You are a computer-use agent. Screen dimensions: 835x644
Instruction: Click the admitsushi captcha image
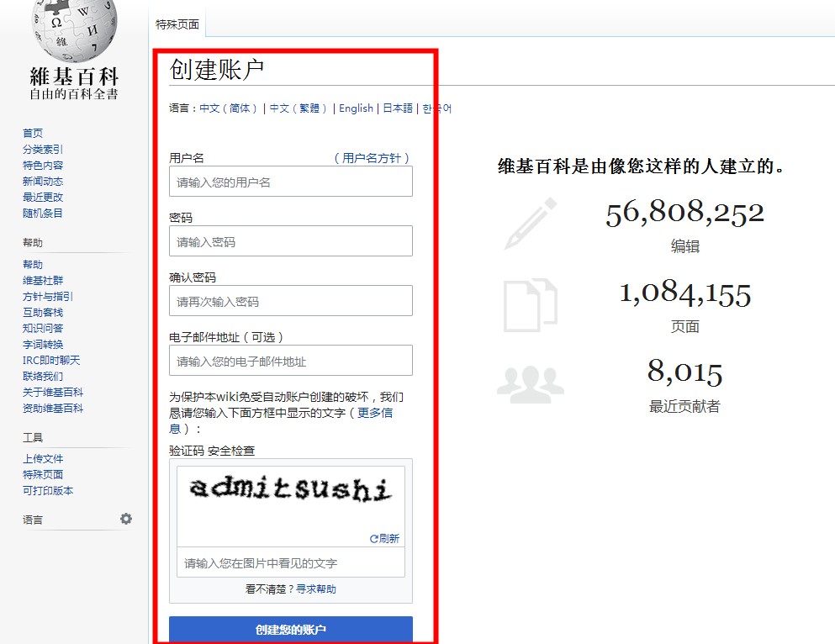[x=291, y=489]
